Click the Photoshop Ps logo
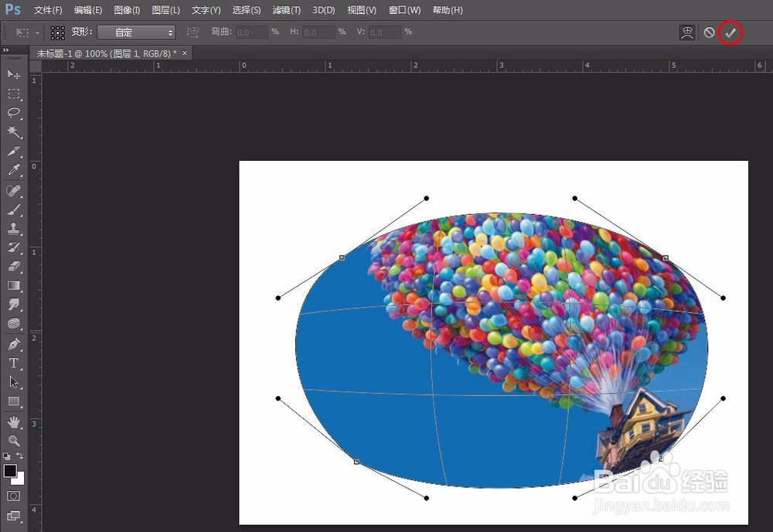The image size is (773, 532). point(12,9)
